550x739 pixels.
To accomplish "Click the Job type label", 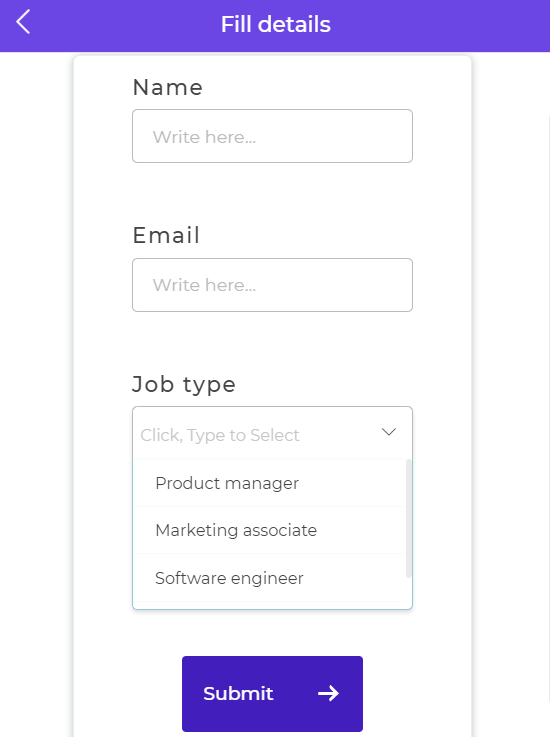I will coord(184,385).
